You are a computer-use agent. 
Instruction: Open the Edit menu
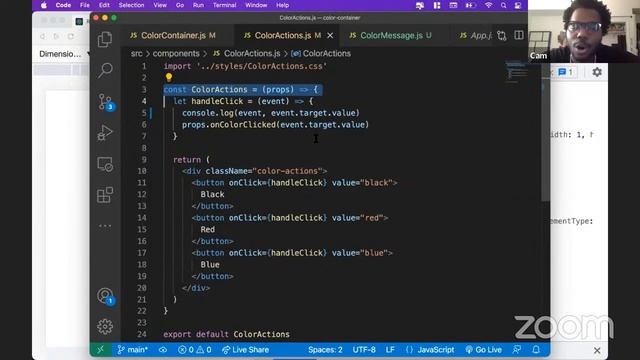coord(104,5)
